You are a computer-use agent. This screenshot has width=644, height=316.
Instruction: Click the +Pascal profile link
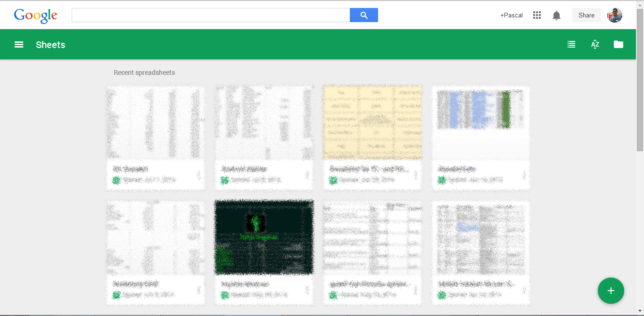(x=511, y=15)
